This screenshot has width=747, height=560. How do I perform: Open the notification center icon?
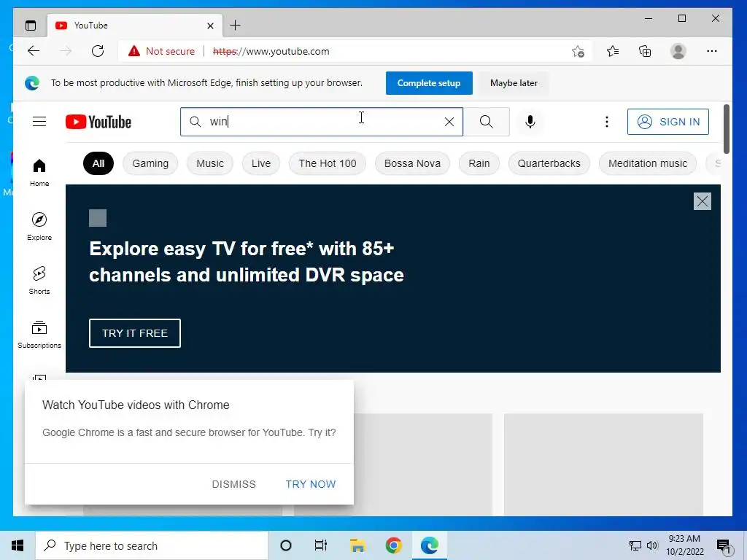pyautogui.click(x=724, y=546)
